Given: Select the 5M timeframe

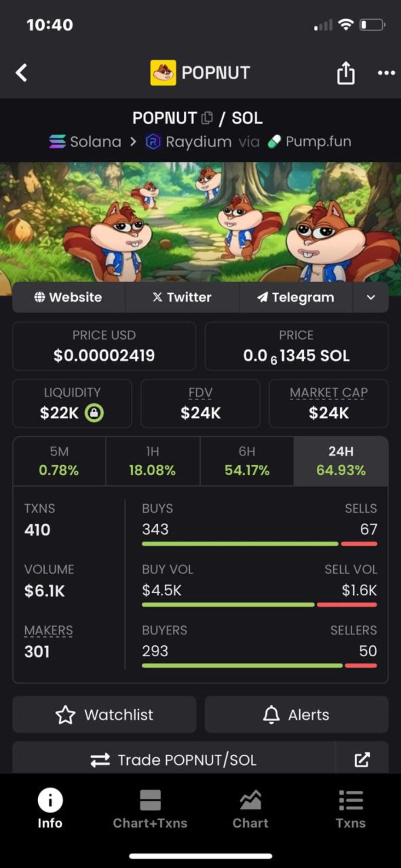Looking at the screenshot, I should tap(59, 461).
